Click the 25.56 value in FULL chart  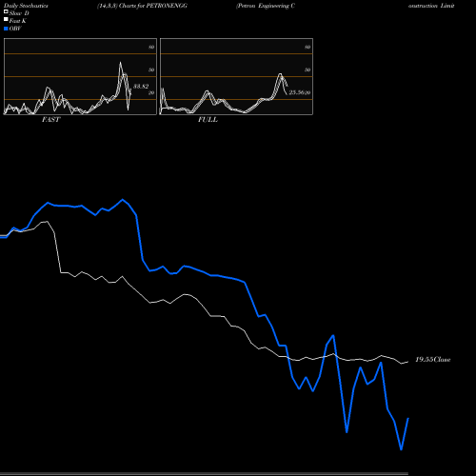click(296, 92)
